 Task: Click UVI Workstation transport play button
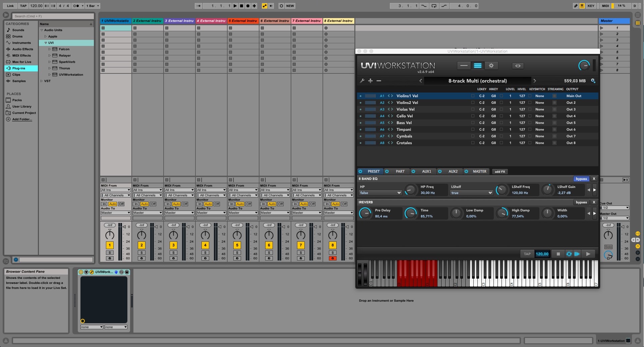coord(588,254)
